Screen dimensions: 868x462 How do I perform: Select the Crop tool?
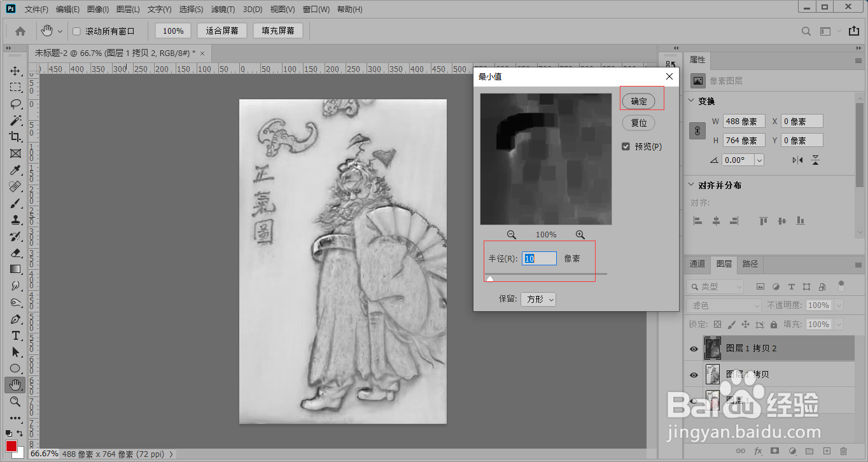[15, 137]
